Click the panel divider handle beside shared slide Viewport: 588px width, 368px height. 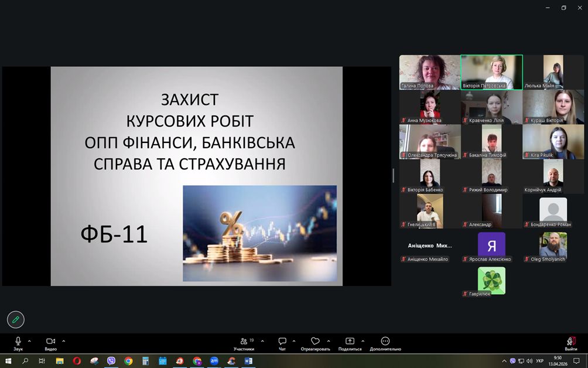tap(393, 175)
